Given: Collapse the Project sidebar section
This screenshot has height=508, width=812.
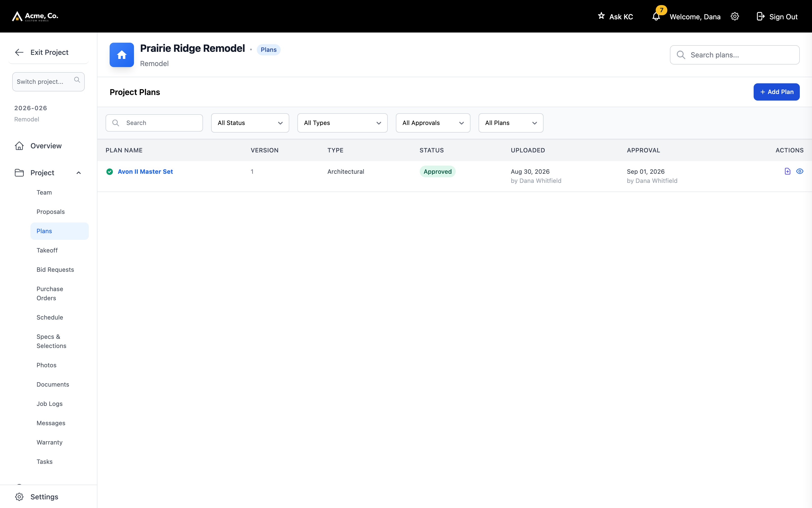Looking at the screenshot, I should tap(78, 173).
